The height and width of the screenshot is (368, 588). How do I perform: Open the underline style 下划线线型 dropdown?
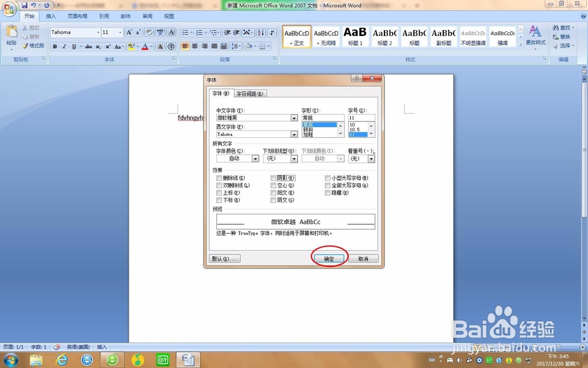294,159
